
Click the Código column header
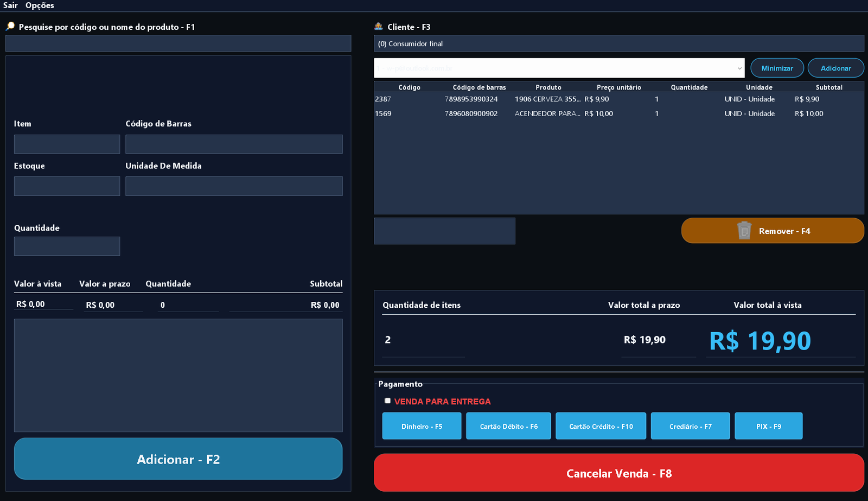[409, 87]
